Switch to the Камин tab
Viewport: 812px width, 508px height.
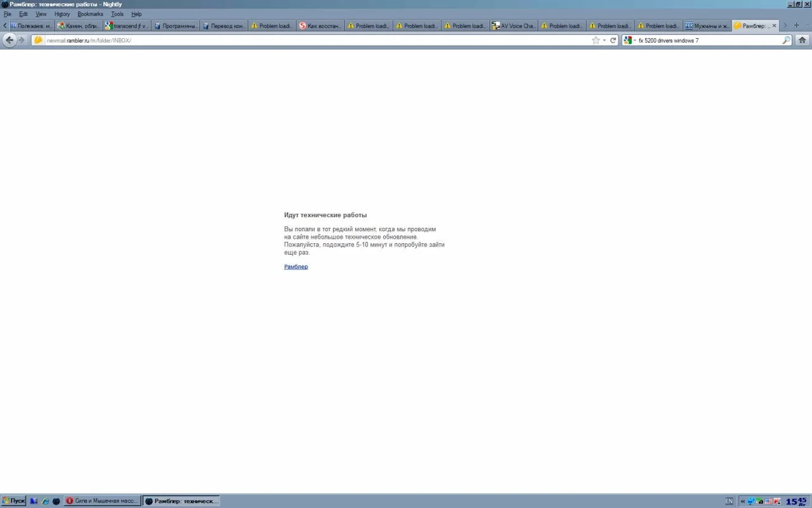[79, 26]
